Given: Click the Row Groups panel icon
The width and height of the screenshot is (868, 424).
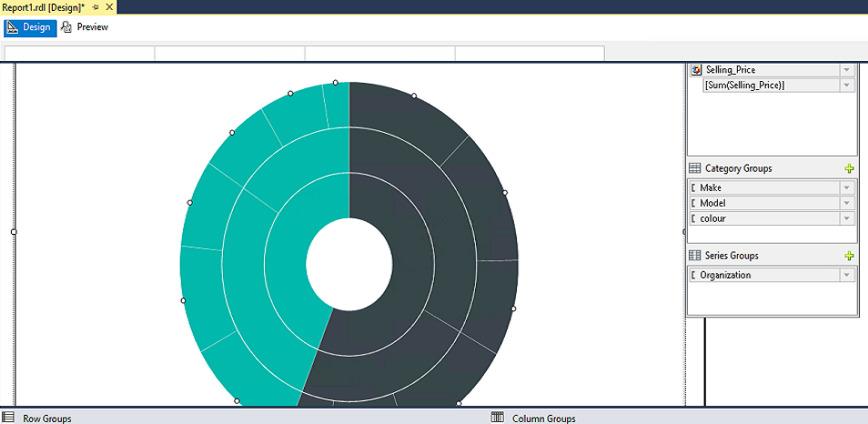Looking at the screenshot, I should 8,418.
